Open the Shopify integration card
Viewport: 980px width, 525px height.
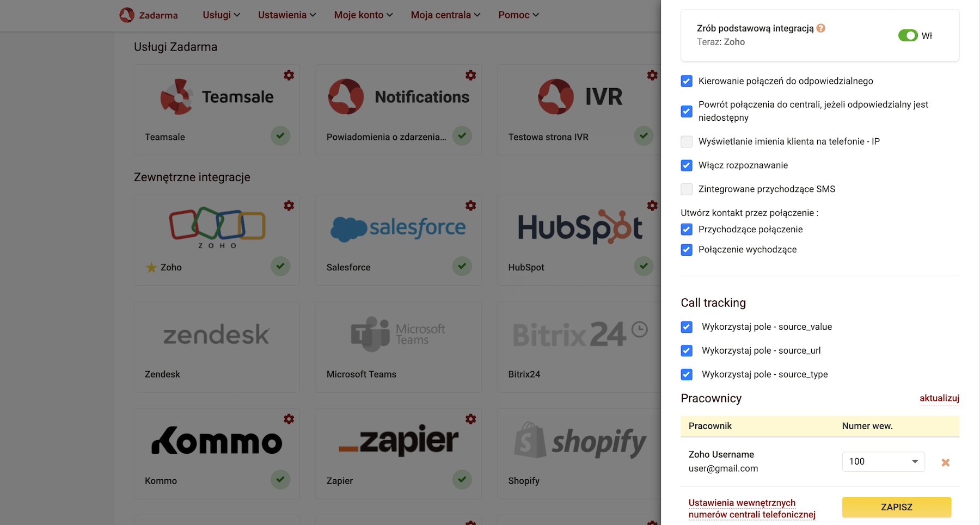tap(579, 454)
